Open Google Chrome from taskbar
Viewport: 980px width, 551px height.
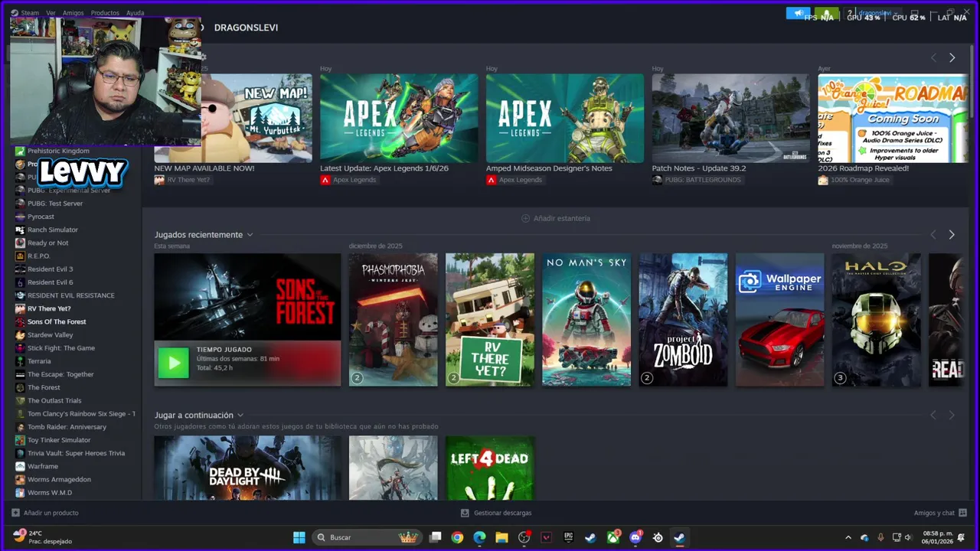[x=457, y=537]
